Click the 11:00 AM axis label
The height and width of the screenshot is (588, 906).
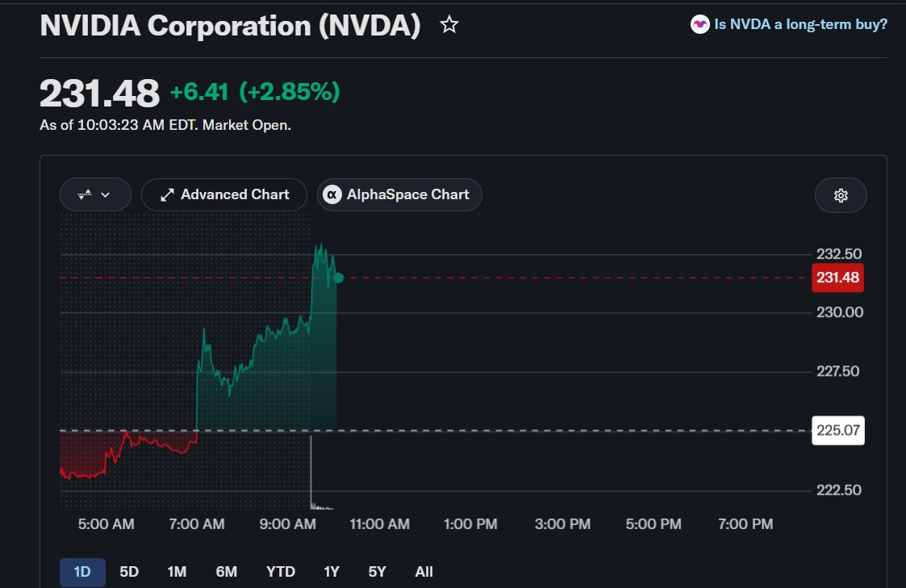point(380,524)
